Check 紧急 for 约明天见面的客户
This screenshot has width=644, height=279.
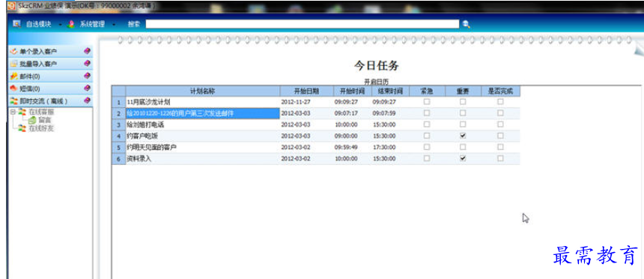[427, 147]
